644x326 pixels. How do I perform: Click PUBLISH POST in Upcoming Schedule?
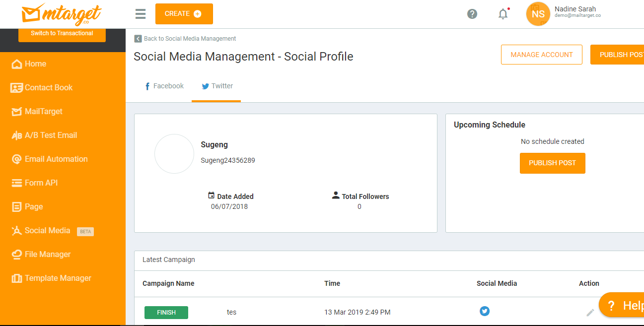pyautogui.click(x=552, y=163)
